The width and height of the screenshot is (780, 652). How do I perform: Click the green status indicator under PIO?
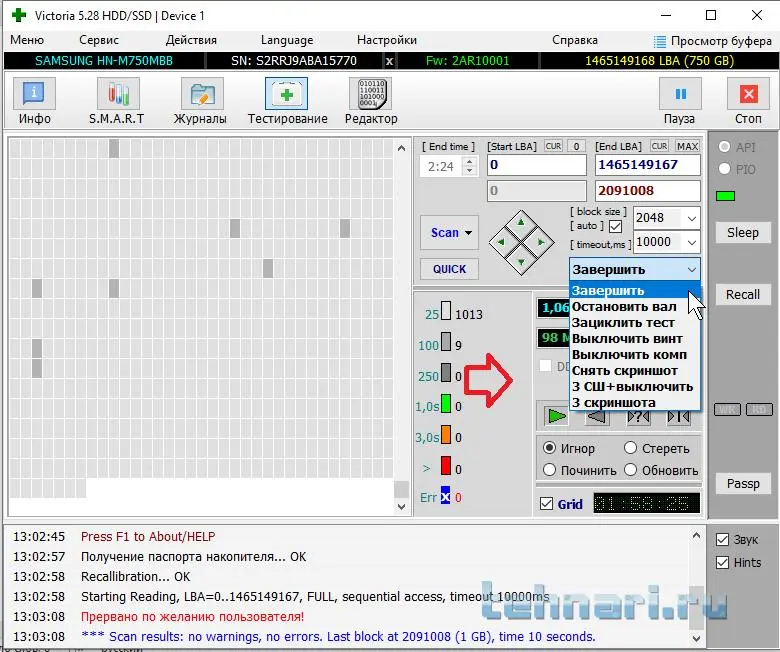(725, 196)
